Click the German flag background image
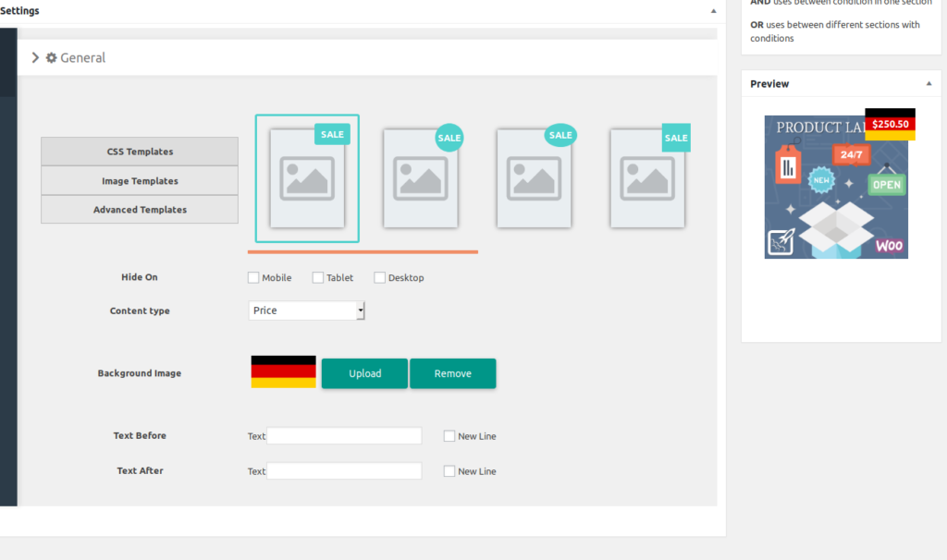The width and height of the screenshot is (947, 560). click(284, 372)
